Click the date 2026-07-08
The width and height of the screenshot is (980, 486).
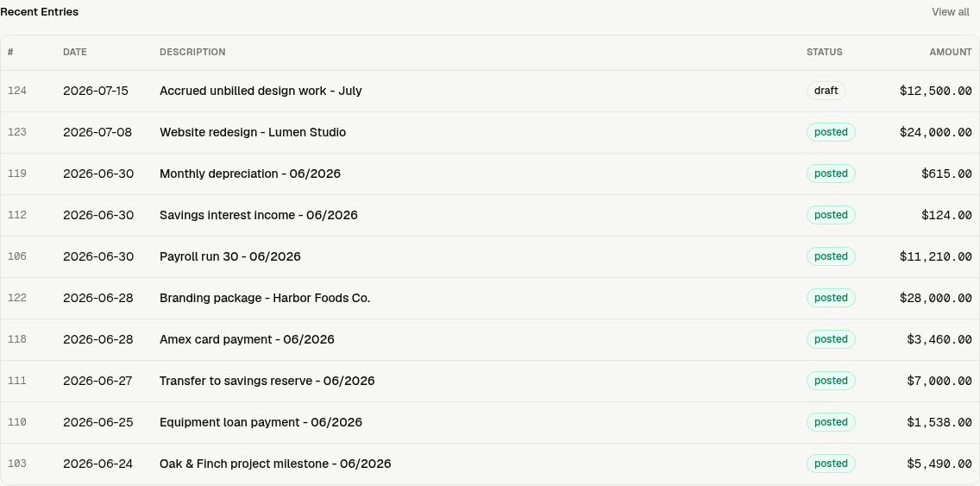(x=97, y=132)
